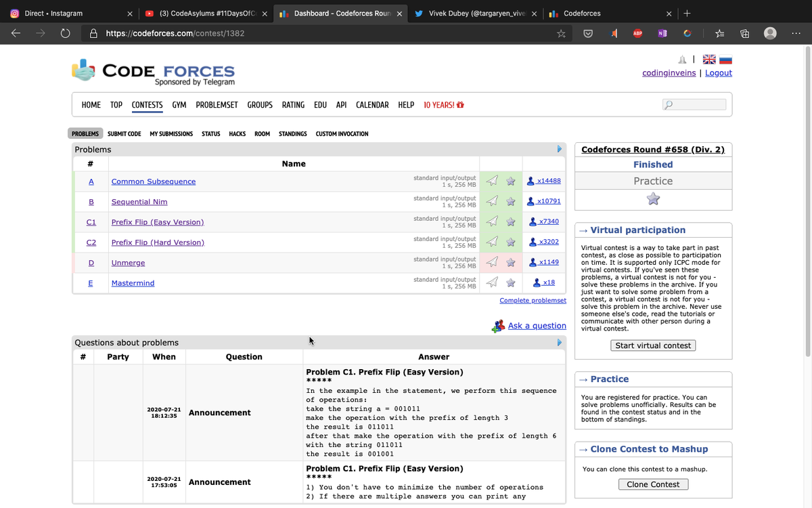
Task: Open the STANDINGS tab
Action: coord(293,133)
